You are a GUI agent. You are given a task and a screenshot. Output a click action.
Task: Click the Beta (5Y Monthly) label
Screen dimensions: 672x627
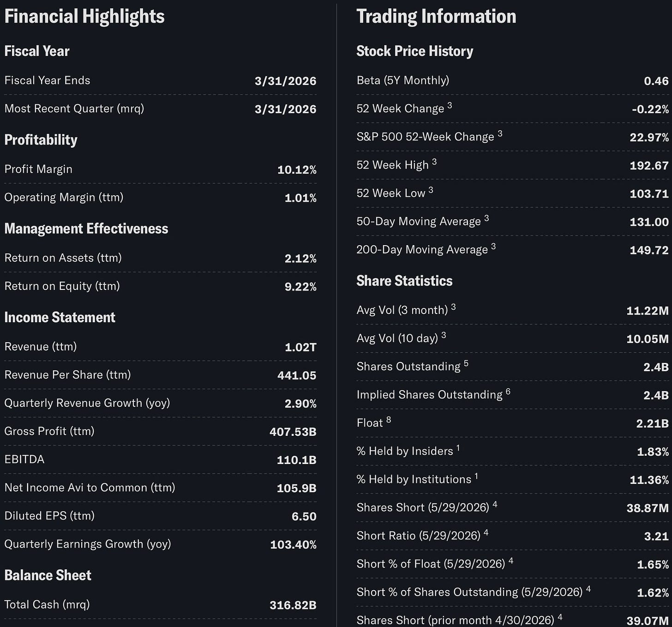click(x=403, y=80)
